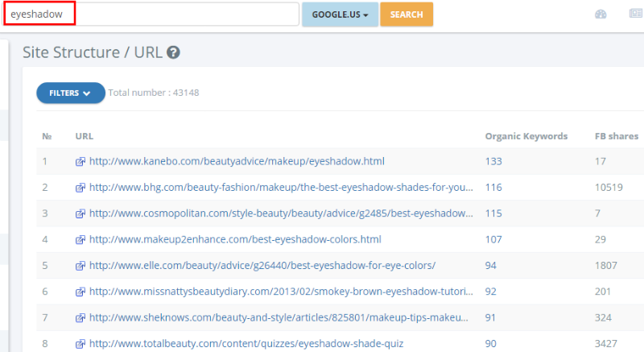Select the FB shares value 3427
The width and height of the screenshot is (644, 352).
click(x=606, y=343)
